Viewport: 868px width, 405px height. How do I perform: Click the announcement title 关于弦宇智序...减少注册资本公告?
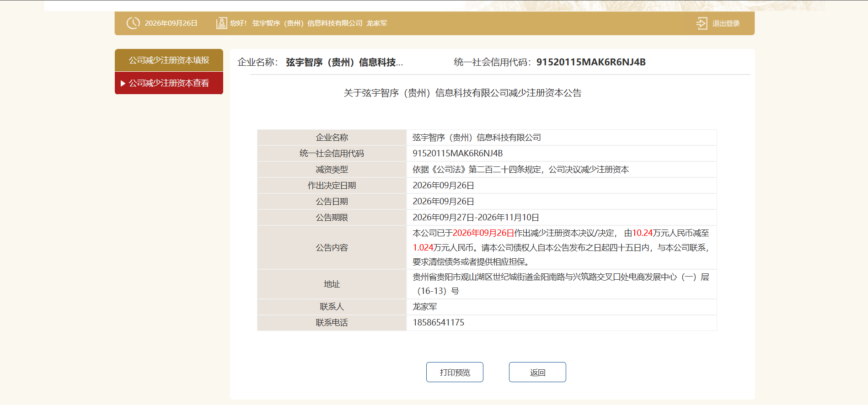[x=462, y=93]
